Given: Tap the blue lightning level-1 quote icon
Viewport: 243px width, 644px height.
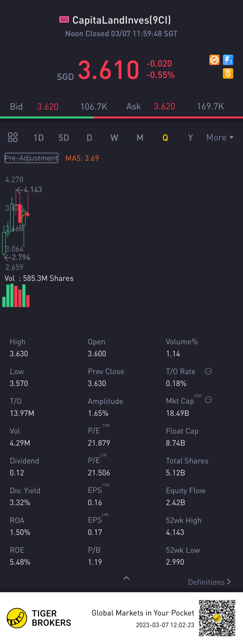Looking at the screenshot, I should (x=228, y=60).
